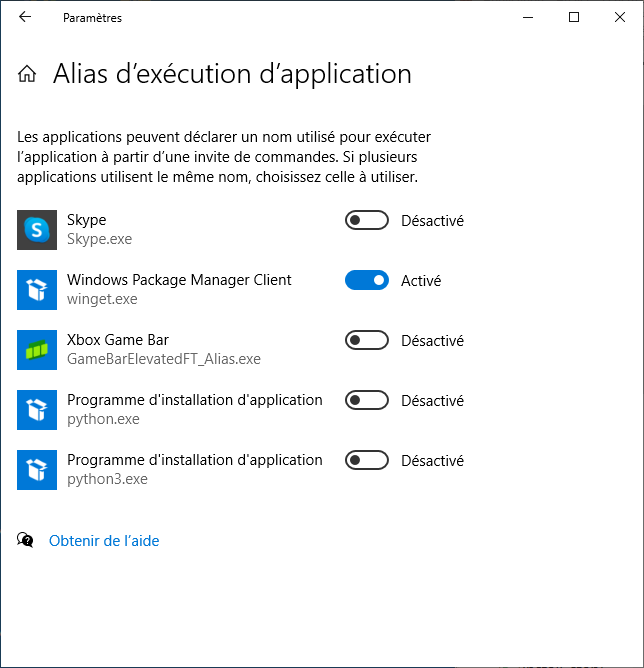The image size is (644, 668).
Task: Minimize the Paramètres window
Action: (x=528, y=17)
